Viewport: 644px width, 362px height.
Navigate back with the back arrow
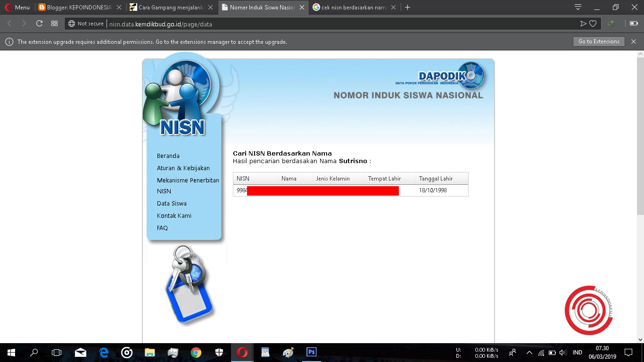coord(9,23)
